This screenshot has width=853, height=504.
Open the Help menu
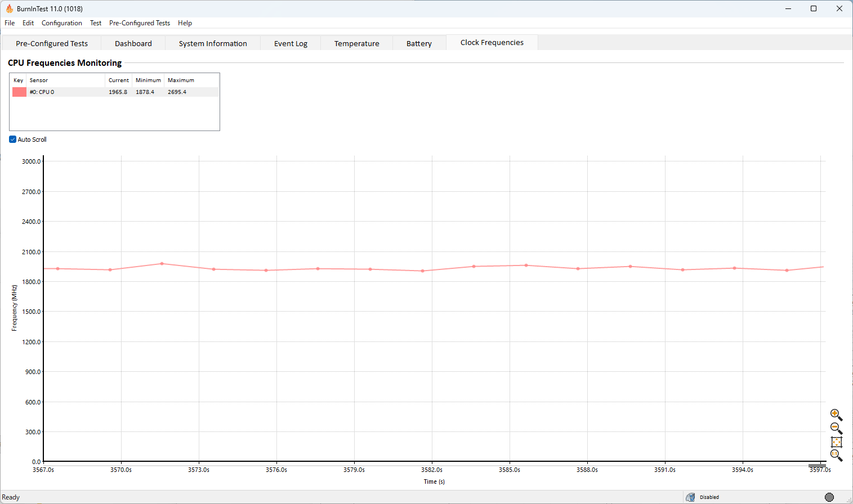click(x=185, y=23)
